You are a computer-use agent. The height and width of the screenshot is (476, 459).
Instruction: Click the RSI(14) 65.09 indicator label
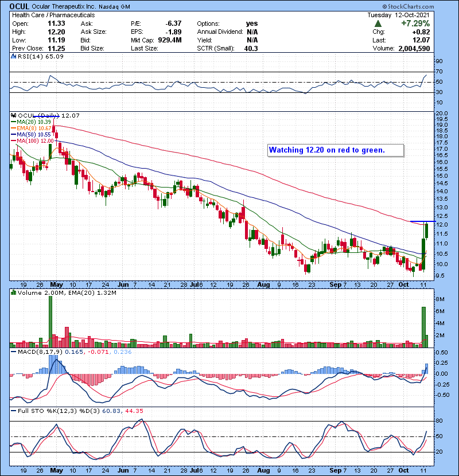[41, 56]
